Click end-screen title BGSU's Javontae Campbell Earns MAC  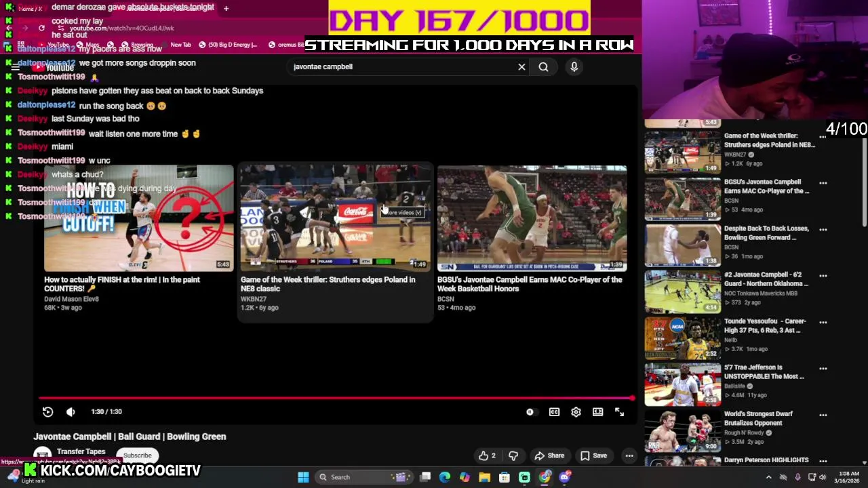pyautogui.click(x=530, y=284)
